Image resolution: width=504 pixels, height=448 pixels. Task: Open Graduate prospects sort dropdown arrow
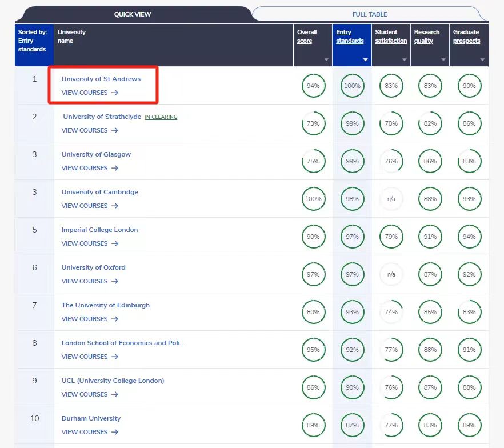(482, 60)
